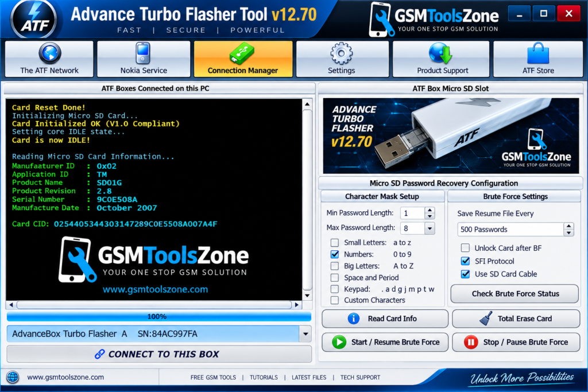Expand the Max Password Length dropdown
The image size is (588, 392).
[x=430, y=228]
